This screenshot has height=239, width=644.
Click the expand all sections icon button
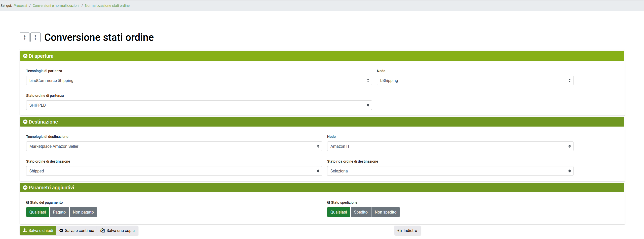(x=35, y=37)
